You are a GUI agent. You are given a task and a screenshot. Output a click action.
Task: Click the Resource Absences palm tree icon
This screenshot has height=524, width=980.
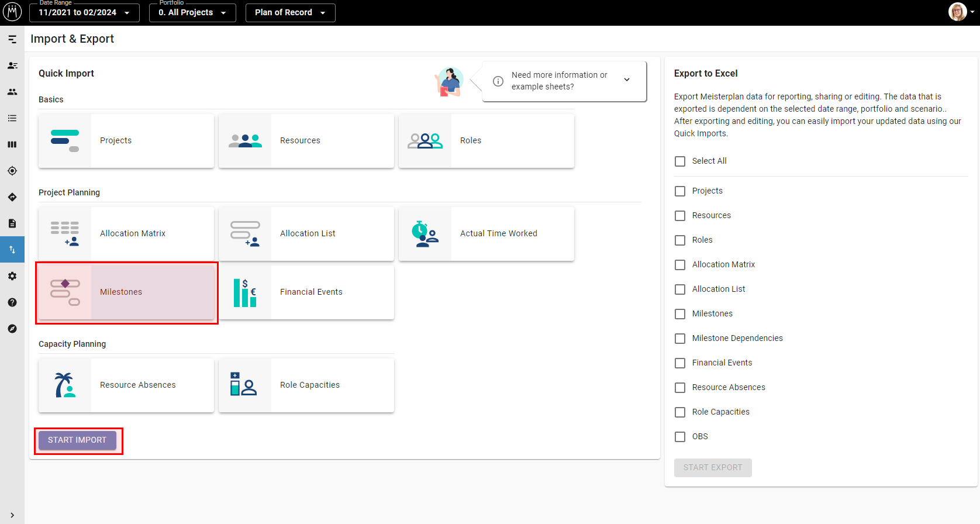point(65,385)
